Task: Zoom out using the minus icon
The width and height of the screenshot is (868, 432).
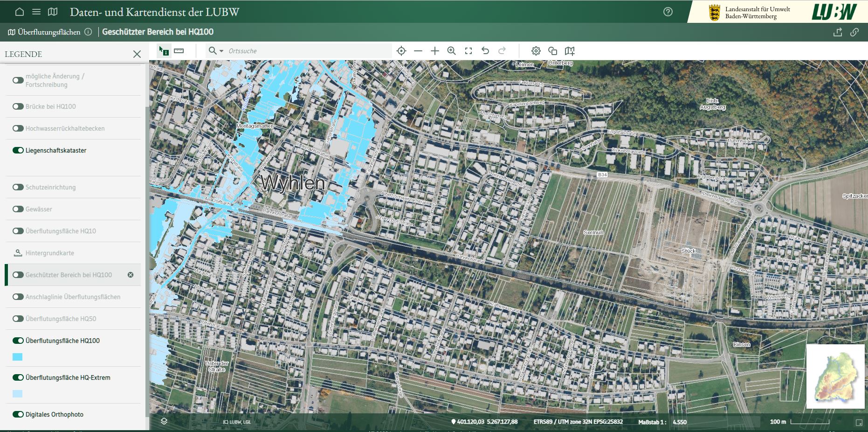Action: [x=418, y=51]
